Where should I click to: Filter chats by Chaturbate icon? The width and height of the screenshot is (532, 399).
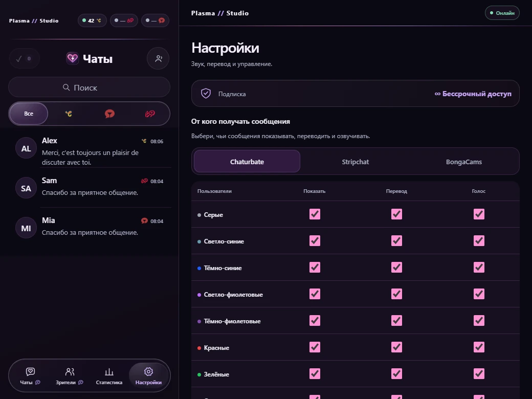coord(69,114)
